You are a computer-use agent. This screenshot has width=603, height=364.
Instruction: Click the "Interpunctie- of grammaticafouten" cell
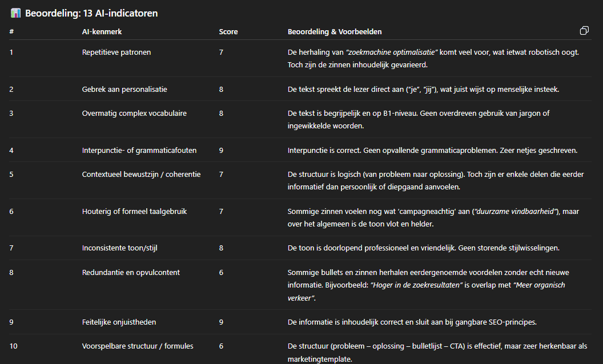pos(139,151)
